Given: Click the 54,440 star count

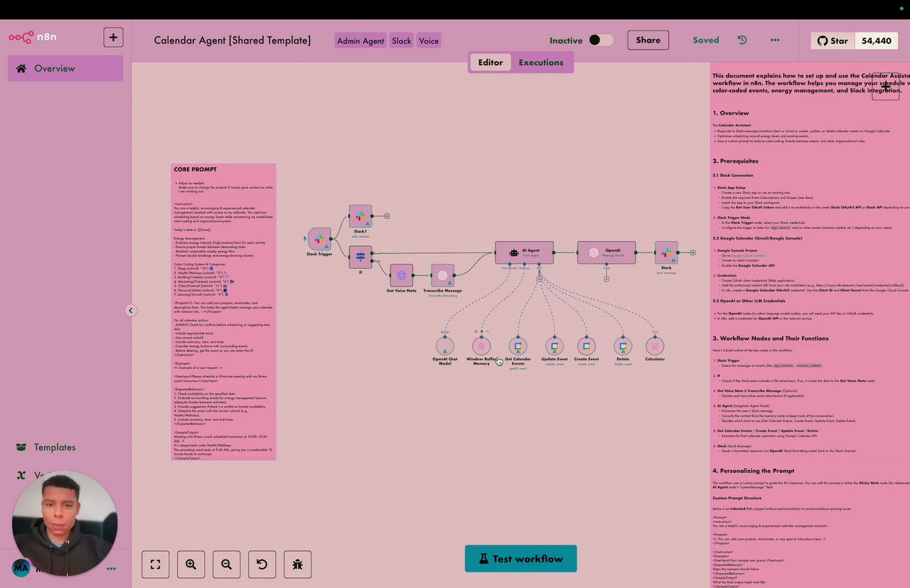Looking at the screenshot, I should click(876, 41).
